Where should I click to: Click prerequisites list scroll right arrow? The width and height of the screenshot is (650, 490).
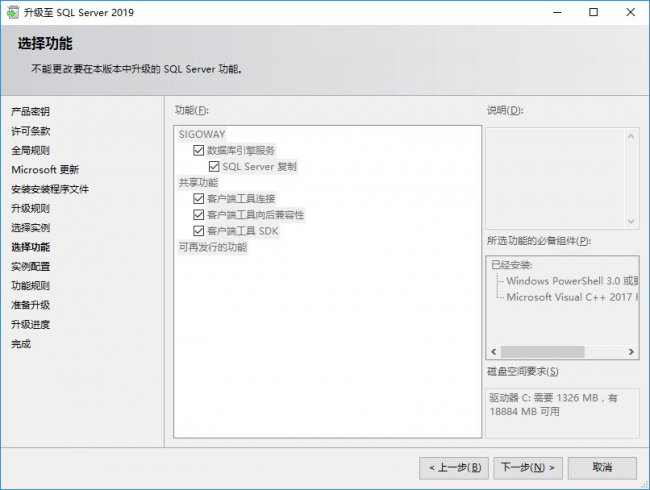pos(631,352)
